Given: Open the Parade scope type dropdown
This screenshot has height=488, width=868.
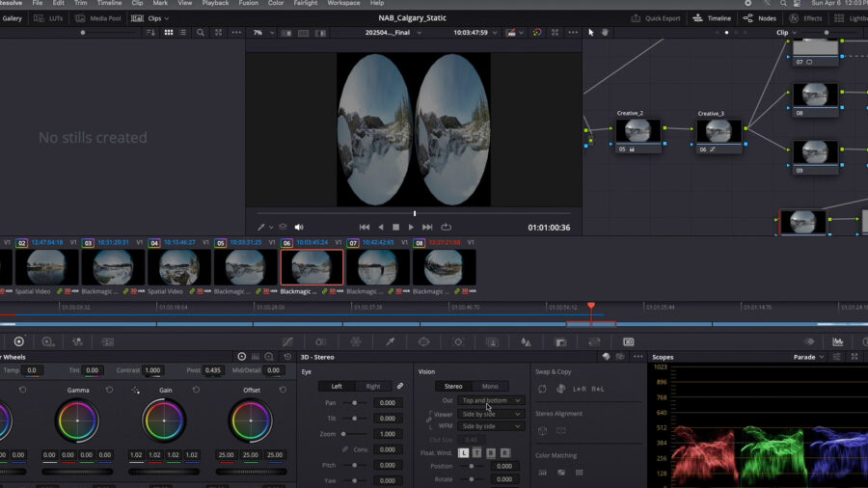Looking at the screenshot, I should coord(808,357).
